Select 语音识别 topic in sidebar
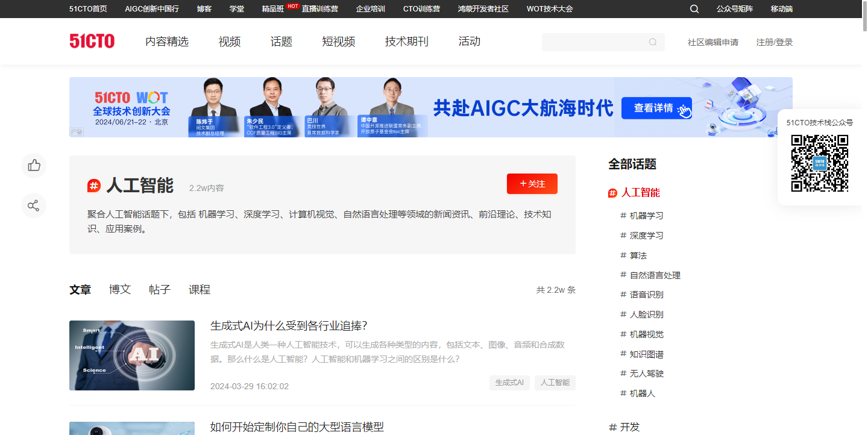868x435 pixels. click(646, 295)
